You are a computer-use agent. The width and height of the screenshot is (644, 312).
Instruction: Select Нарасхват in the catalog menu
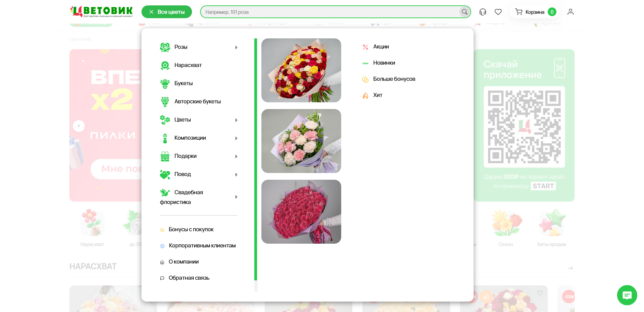(x=188, y=65)
